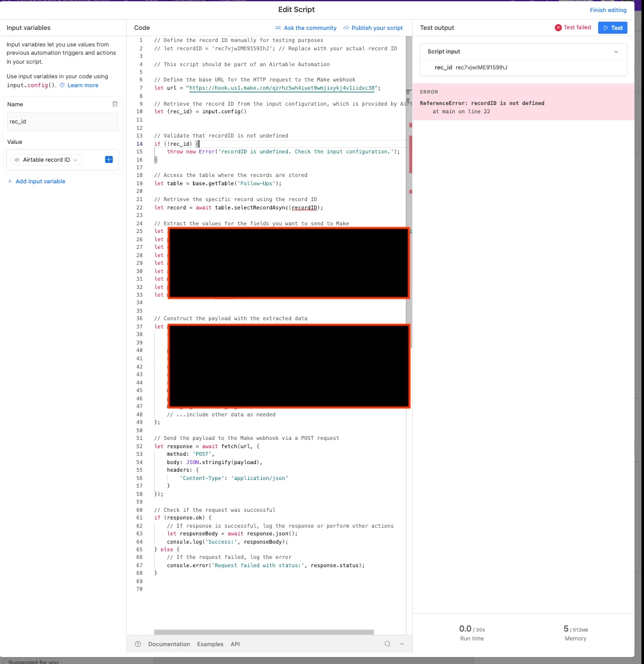The image size is (644, 664).
Task: Click the help question mark icon beside Documentation
Action: [138, 644]
